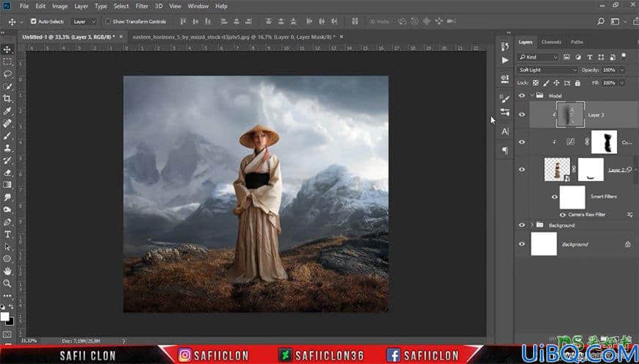Hide the Model group
639x364 pixels.
point(521,95)
